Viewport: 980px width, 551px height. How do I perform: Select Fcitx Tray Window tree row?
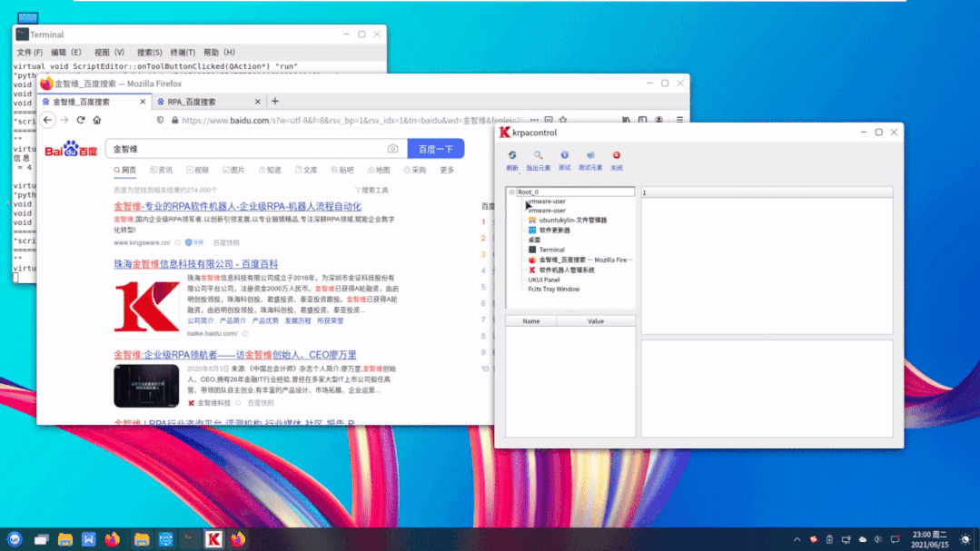[553, 290]
